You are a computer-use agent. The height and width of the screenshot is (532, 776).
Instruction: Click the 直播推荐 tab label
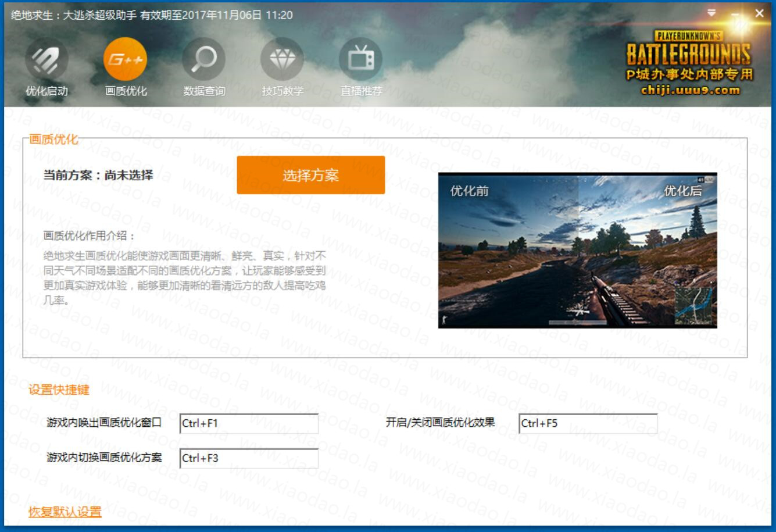coord(361,91)
